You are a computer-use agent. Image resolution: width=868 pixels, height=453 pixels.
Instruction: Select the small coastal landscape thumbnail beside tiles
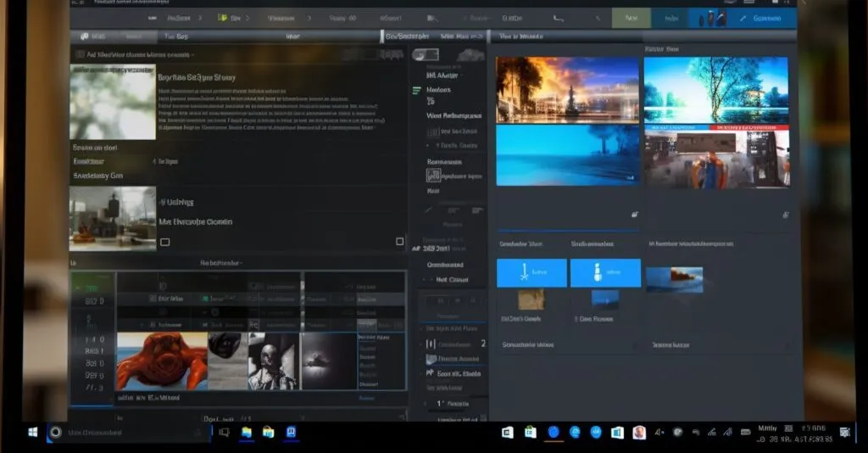pyautogui.click(x=675, y=279)
